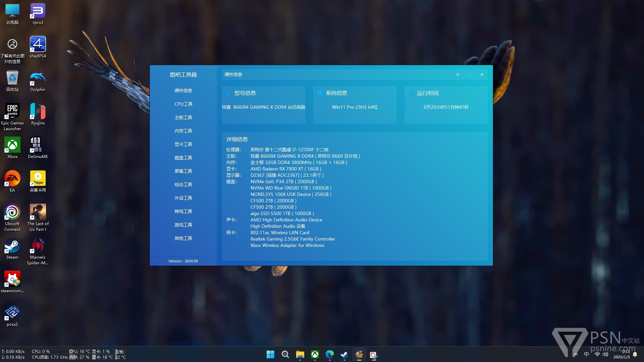The image size is (644, 362).
Task: Open the Windows Start menu
Action: point(270,354)
